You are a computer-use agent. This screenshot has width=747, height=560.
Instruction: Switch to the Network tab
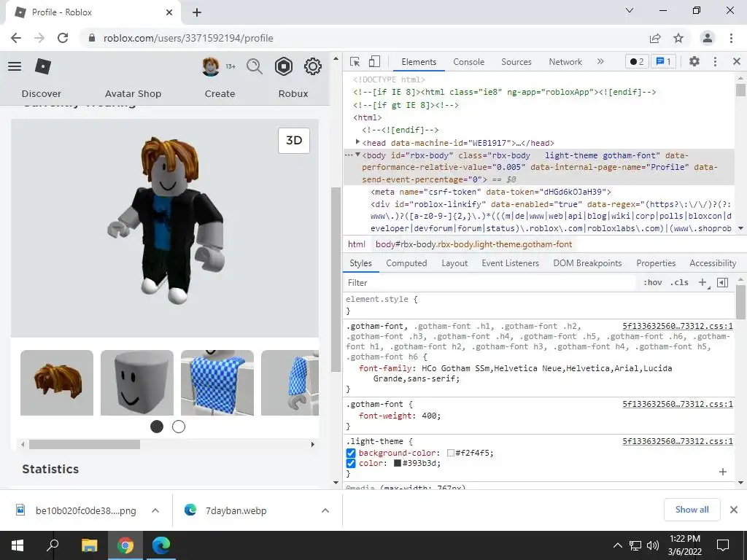[565, 61]
